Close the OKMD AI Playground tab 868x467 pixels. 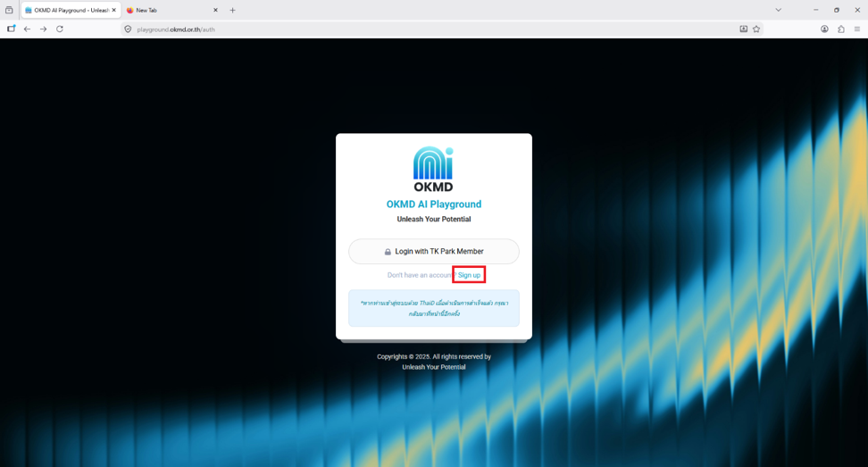pyautogui.click(x=114, y=10)
